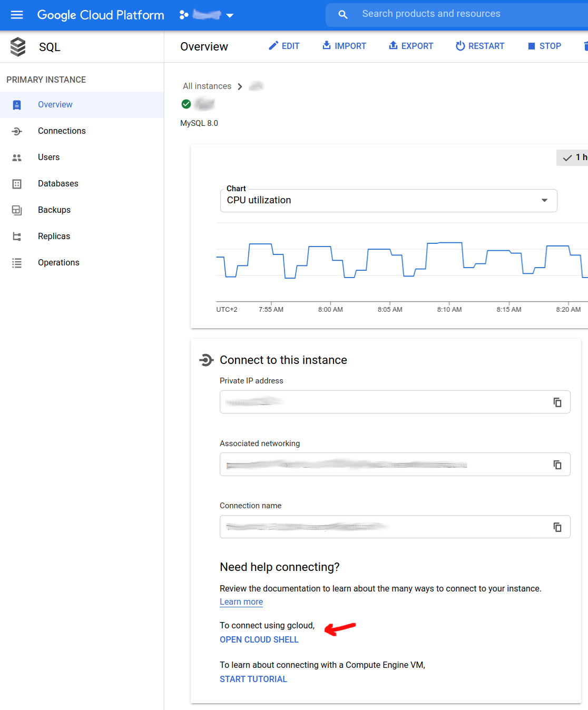This screenshot has width=588, height=710.
Task: Expand the project selector dropdown arrow
Action: tap(230, 15)
